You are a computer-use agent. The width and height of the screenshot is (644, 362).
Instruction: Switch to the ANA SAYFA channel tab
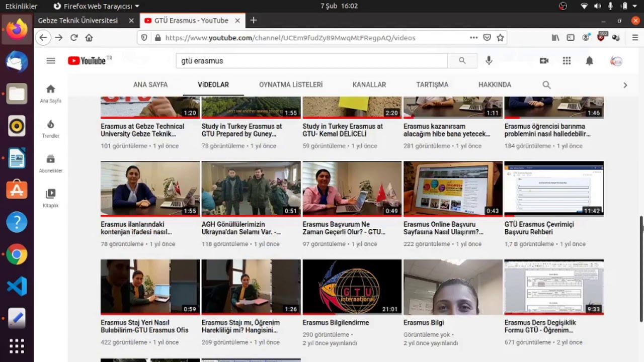(x=150, y=85)
